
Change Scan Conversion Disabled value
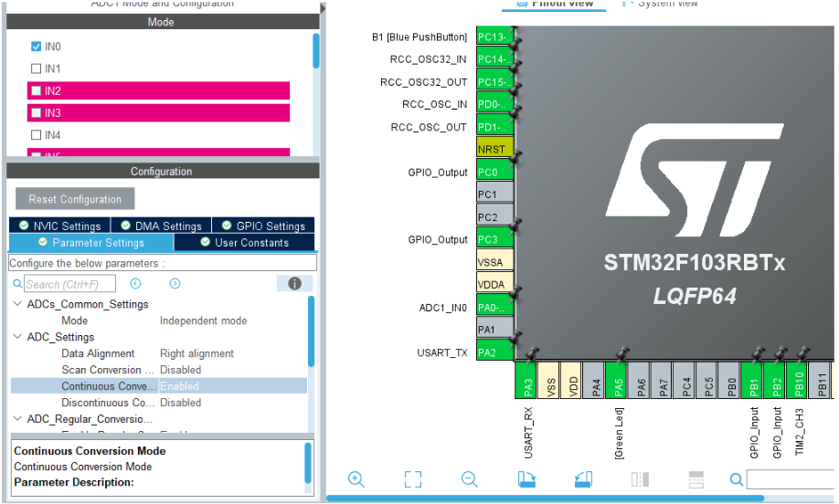180,370
